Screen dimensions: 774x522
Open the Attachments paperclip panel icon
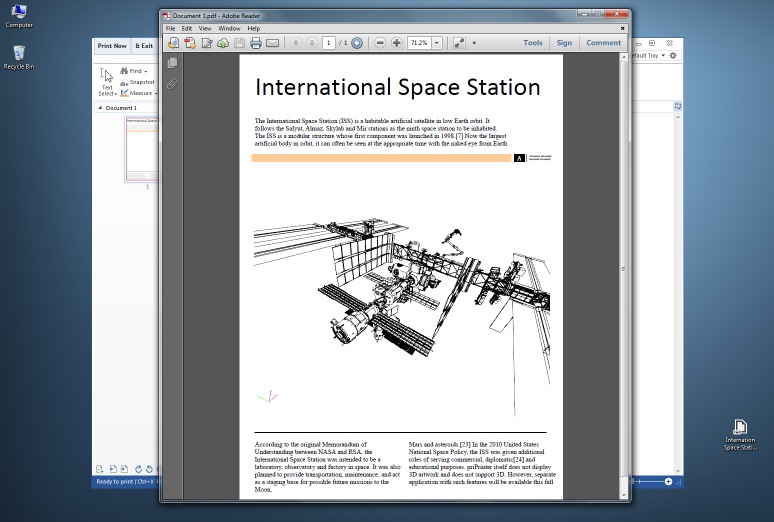pyautogui.click(x=172, y=84)
